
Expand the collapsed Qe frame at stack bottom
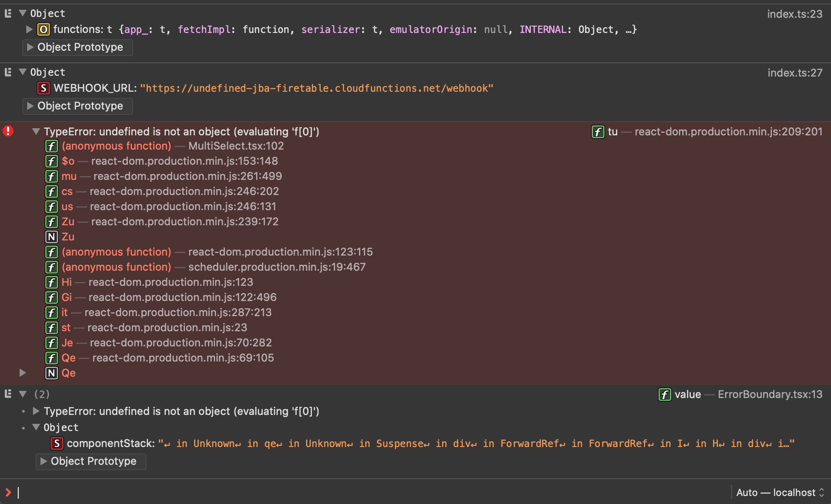click(22, 373)
